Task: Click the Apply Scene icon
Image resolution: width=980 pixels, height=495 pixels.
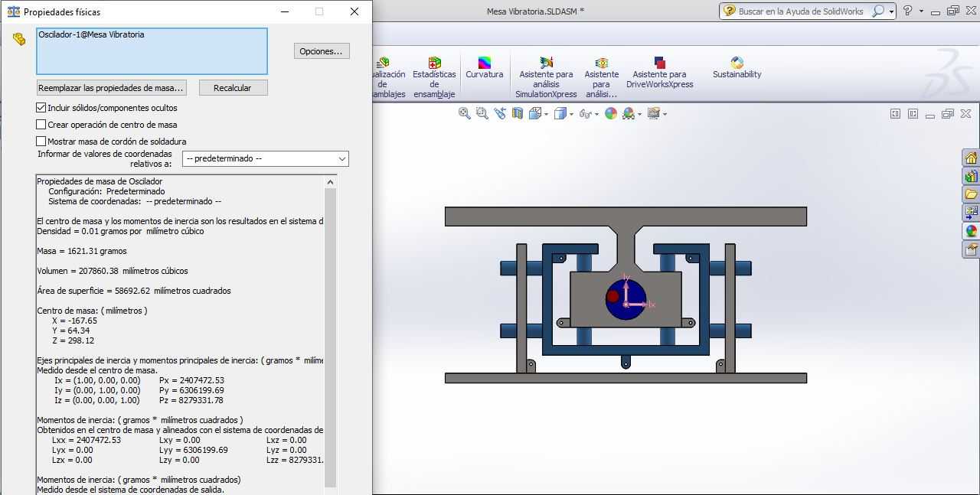Action: coord(629,113)
